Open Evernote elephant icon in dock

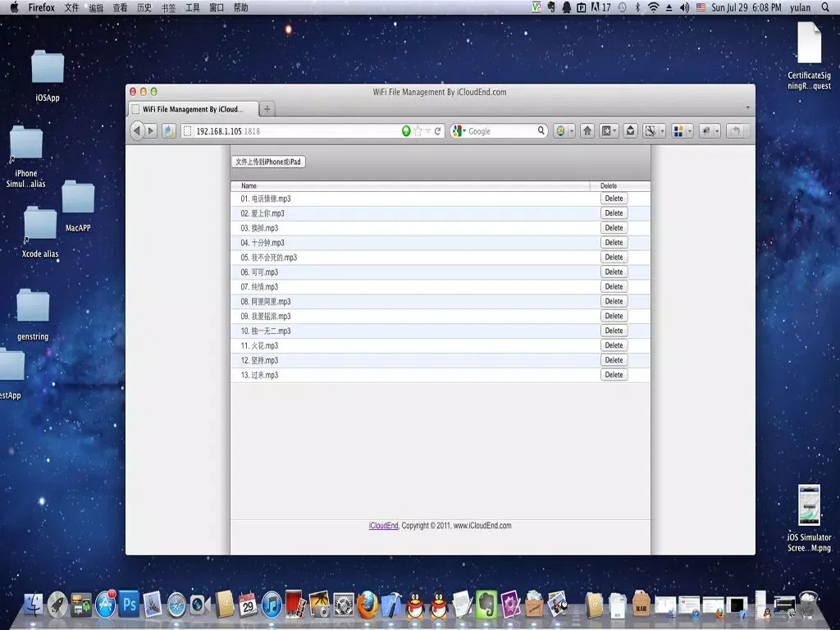(x=486, y=605)
